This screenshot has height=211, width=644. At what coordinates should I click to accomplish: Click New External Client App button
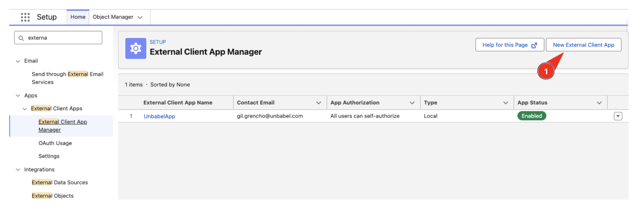[583, 45]
